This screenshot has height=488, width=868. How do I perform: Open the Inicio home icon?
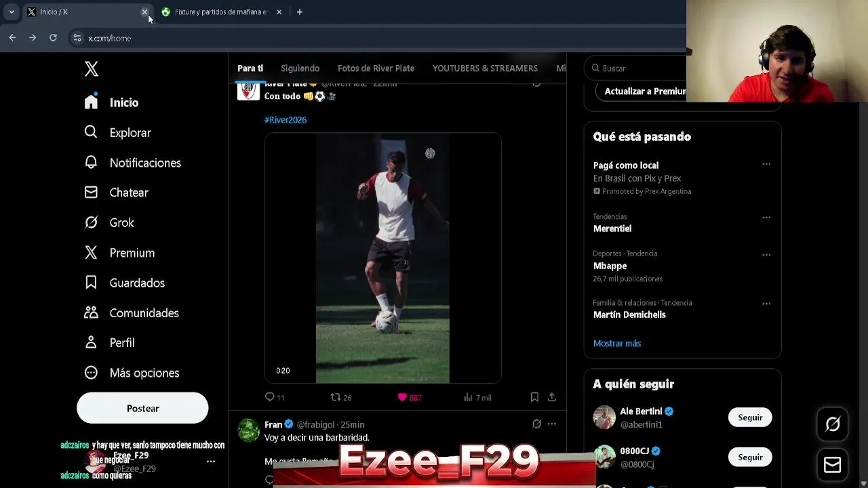(91, 102)
